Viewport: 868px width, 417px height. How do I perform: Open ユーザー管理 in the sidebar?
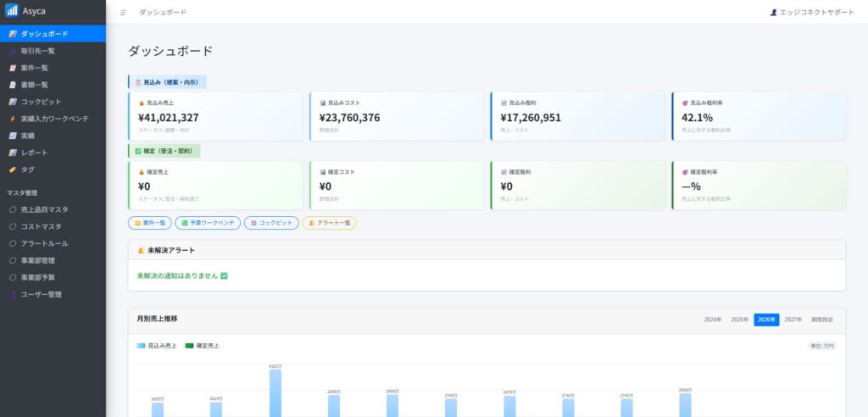[41, 294]
